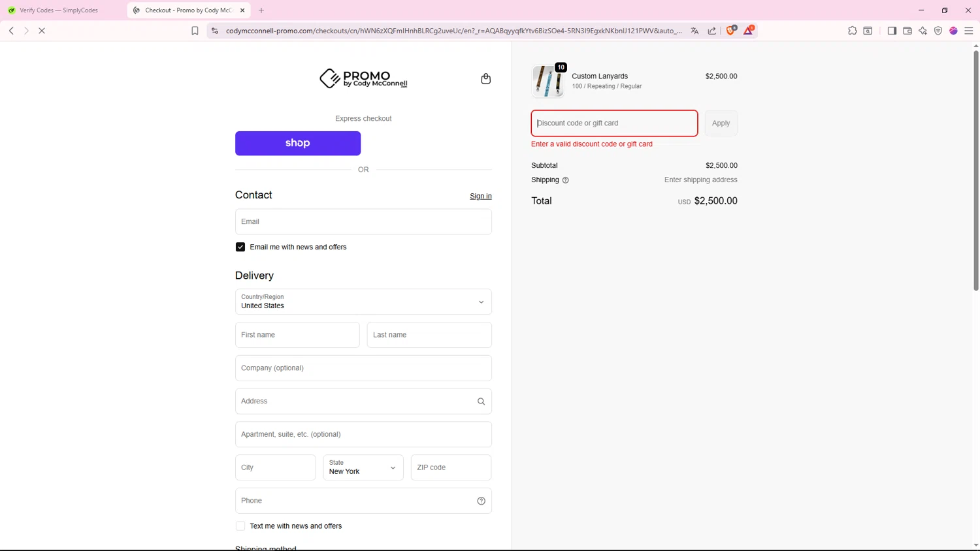Click the Shop express checkout button
The height and width of the screenshot is (551, 980).
[x=298, y=144]
